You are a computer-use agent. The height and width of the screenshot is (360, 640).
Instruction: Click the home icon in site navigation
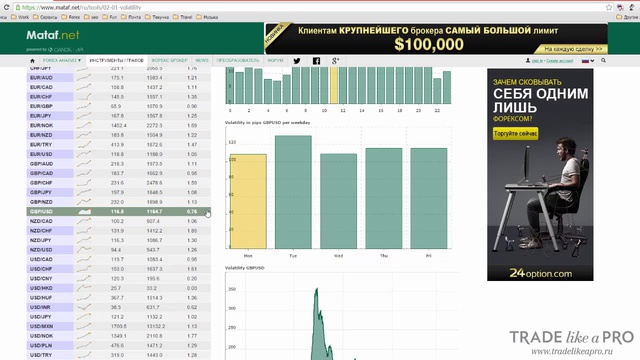[32, 61]
